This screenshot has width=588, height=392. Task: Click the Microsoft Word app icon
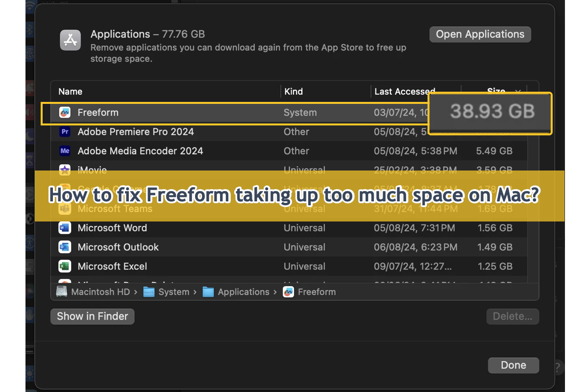(x=65, y=228)
